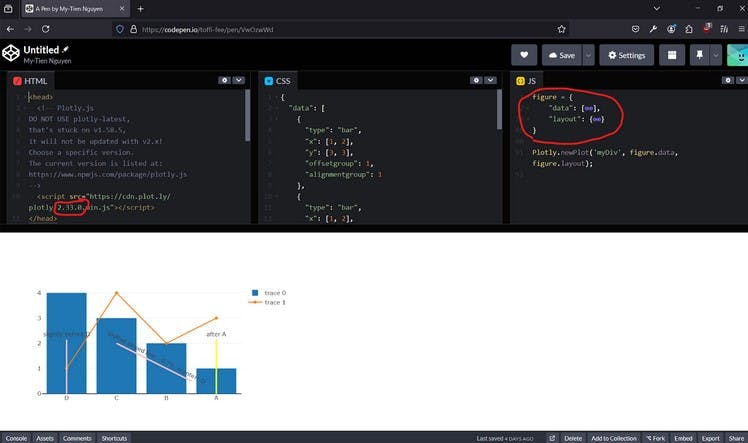Click the HTML editor vertical scrollbar
The height and width of the screenshot is (443, 748).
[248, 115]
